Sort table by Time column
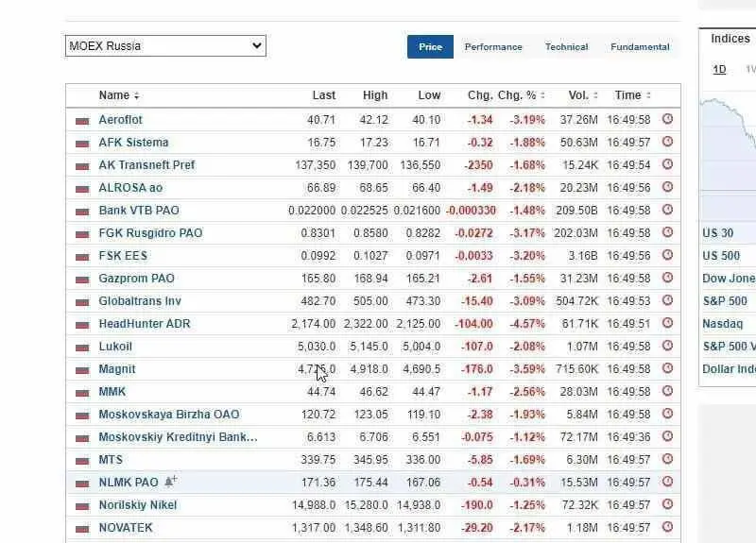 pyautogui.click(x=632, y=95)
